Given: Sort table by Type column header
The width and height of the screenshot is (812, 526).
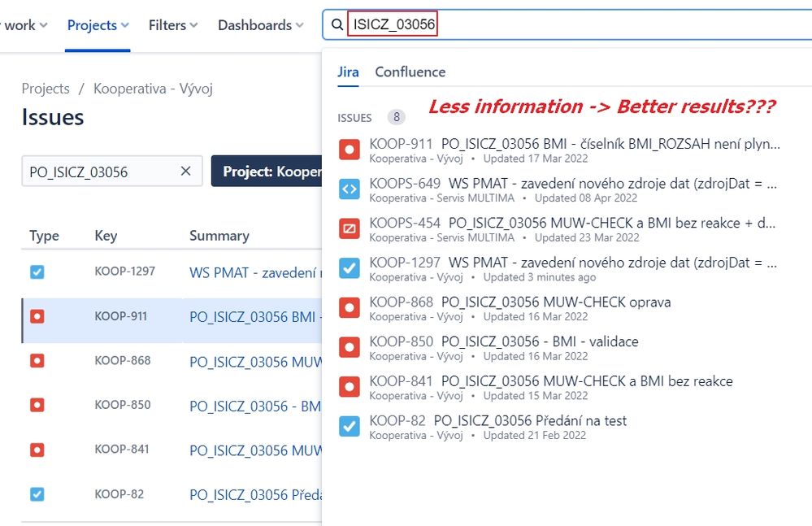Looking at the screenshot, I should 44,236.
